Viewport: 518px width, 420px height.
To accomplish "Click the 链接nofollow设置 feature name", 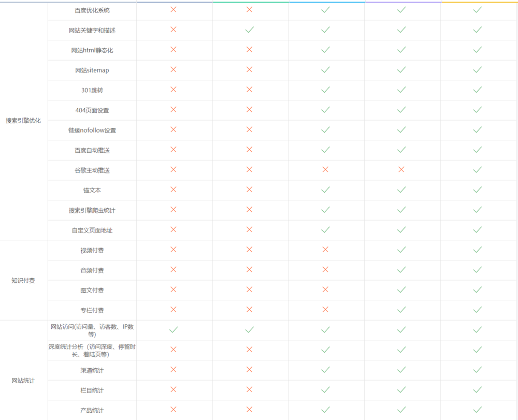I will click(92, 130).
